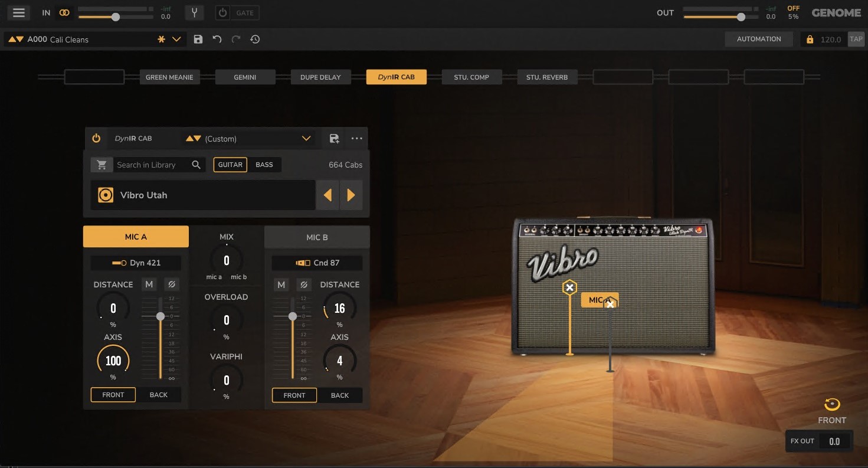This screenshot has height=468, width=868.
Task: Invert MIC B phase
Action: tap(303, 284)
